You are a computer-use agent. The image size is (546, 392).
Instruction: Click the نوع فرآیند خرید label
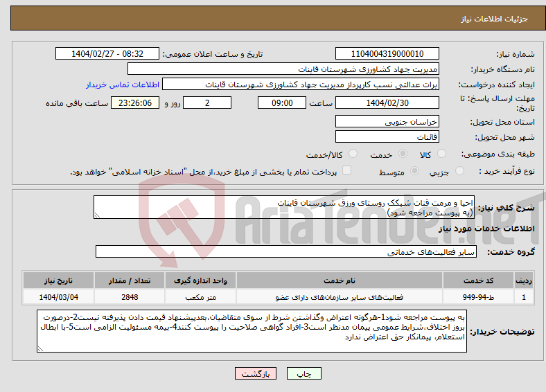(507, 171)
